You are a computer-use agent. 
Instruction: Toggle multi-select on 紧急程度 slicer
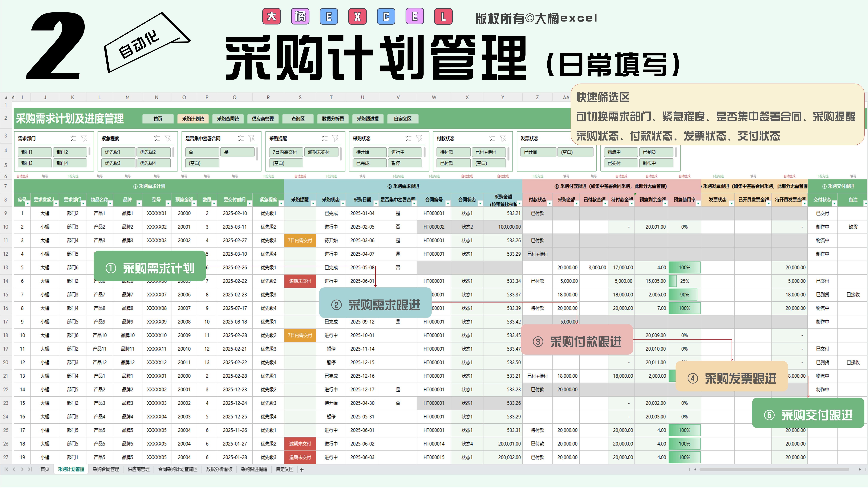[x=157, y=138]
